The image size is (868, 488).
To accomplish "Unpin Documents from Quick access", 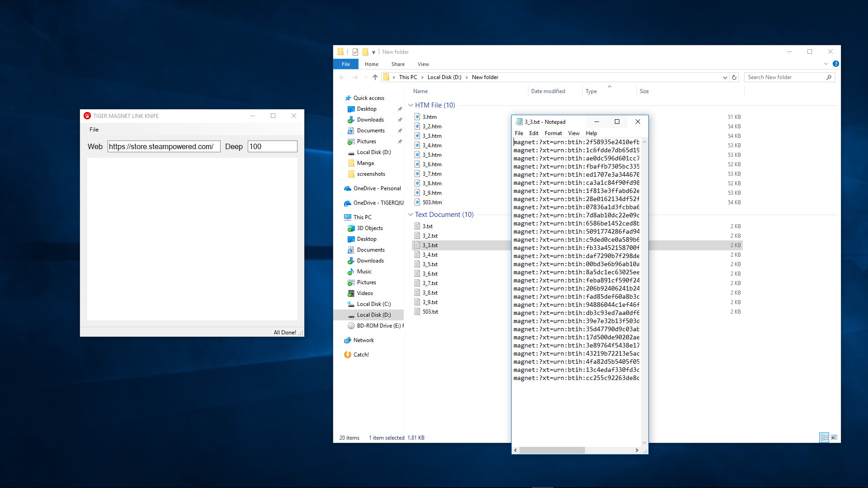I will [x=400, y=130].
